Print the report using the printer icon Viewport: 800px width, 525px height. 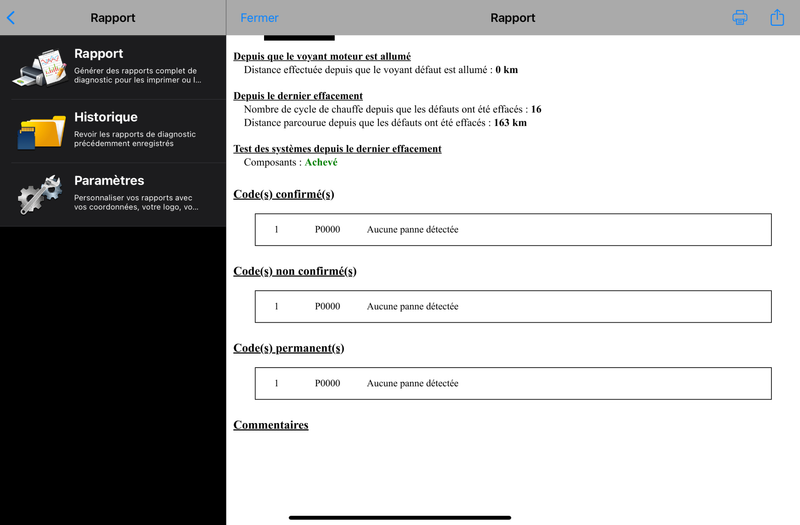tap(740, 18)
